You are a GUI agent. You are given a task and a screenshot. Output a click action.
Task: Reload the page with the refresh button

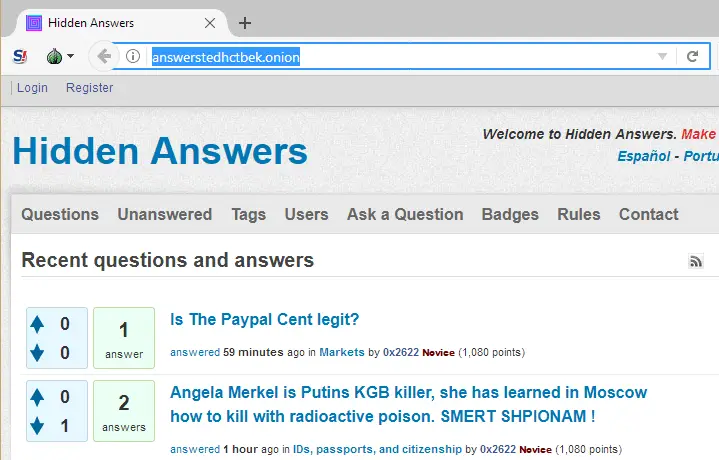pyautogui.click(x=692, y=57)
